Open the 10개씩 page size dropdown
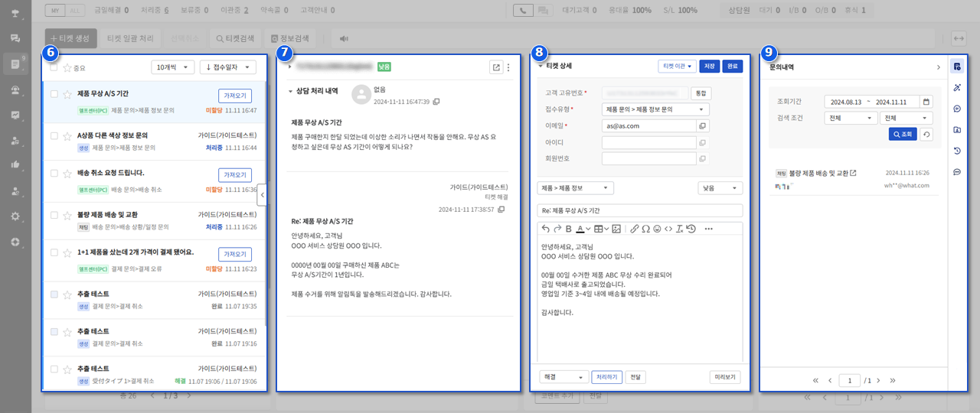 coord(172,67)
